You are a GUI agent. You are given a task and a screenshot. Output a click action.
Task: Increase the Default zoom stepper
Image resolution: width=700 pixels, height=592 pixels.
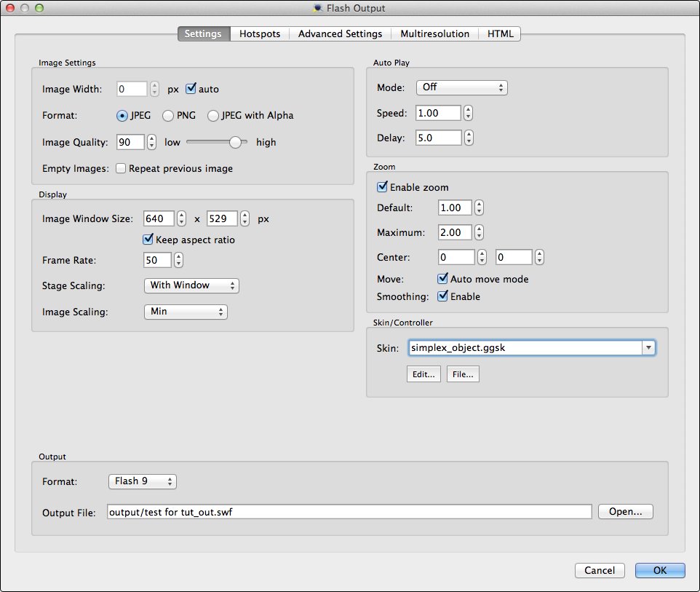pos(478,205)
